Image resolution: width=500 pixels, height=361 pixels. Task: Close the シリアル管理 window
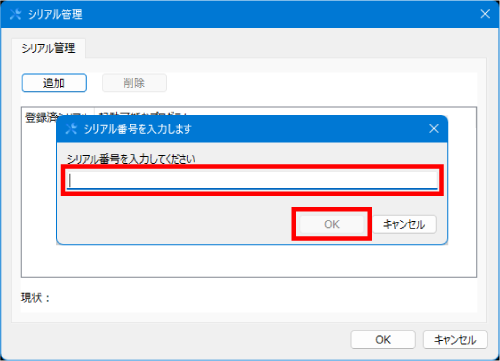[x=485, y=14]
